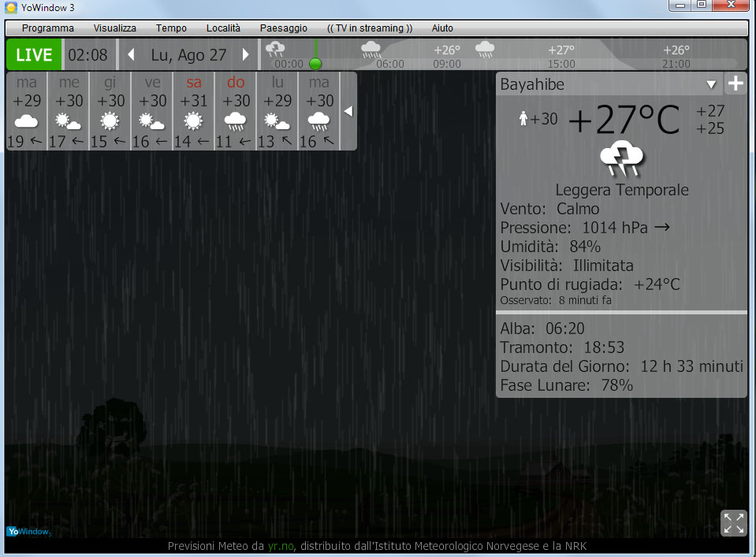Screen dimensions: 756x557
Task: Select the Saturday sunny forecast icon
Action: click(193, 121)
